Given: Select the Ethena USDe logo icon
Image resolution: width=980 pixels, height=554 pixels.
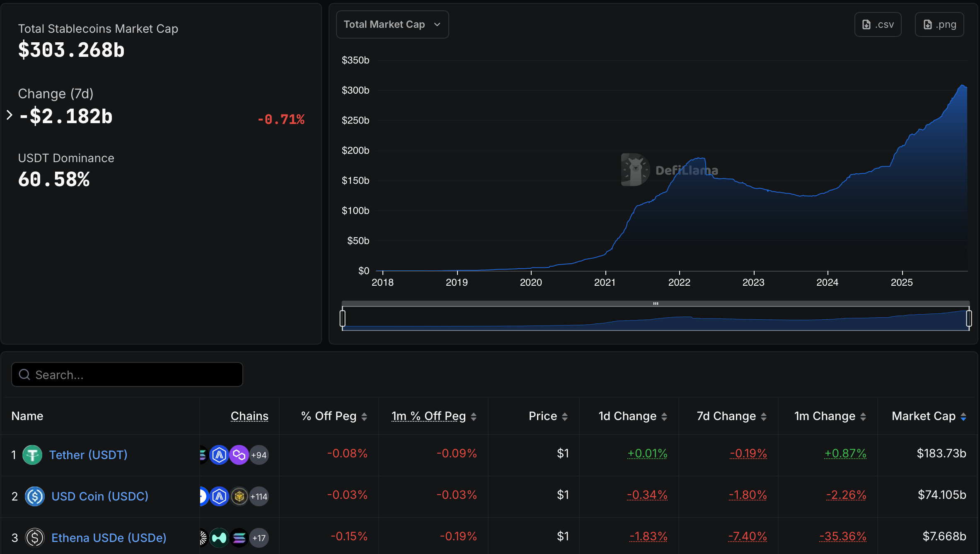Looking at the screenshot, I should (35, 537).
